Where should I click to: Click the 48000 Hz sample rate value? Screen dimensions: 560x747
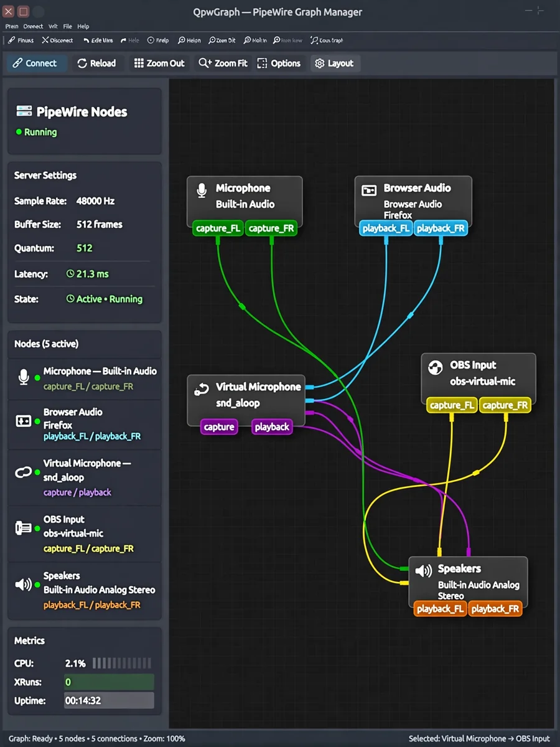(95, 201)
